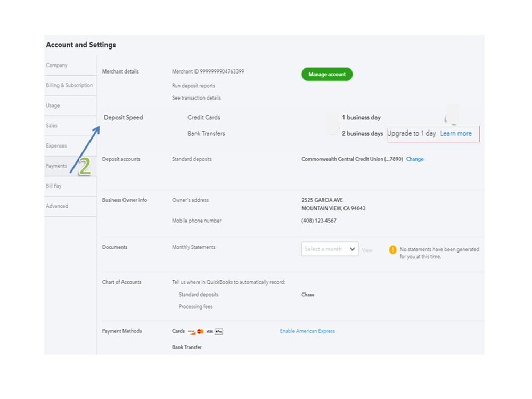Screen dimensions: 532x399
Task: Open the Expenses tab
Action: point(56,146)
